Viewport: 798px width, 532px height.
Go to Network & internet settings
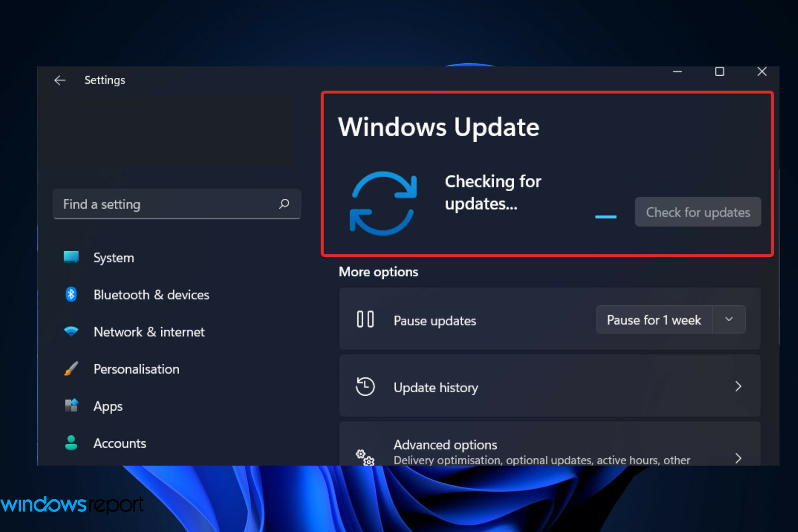pos(149,332)
